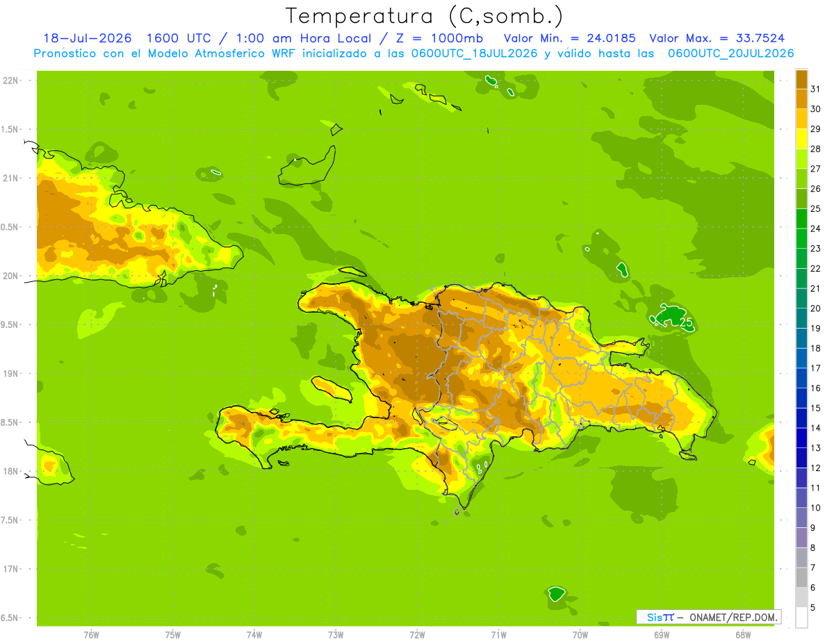Click the "72W" longitude label
Screen dimensions: 834x644
click(417, 634)
